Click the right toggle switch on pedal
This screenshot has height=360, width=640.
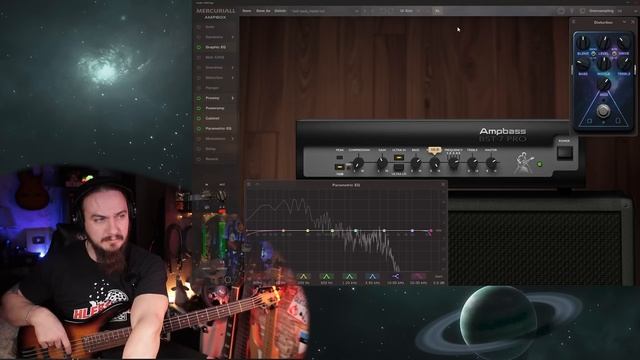(x=614, y=53)
